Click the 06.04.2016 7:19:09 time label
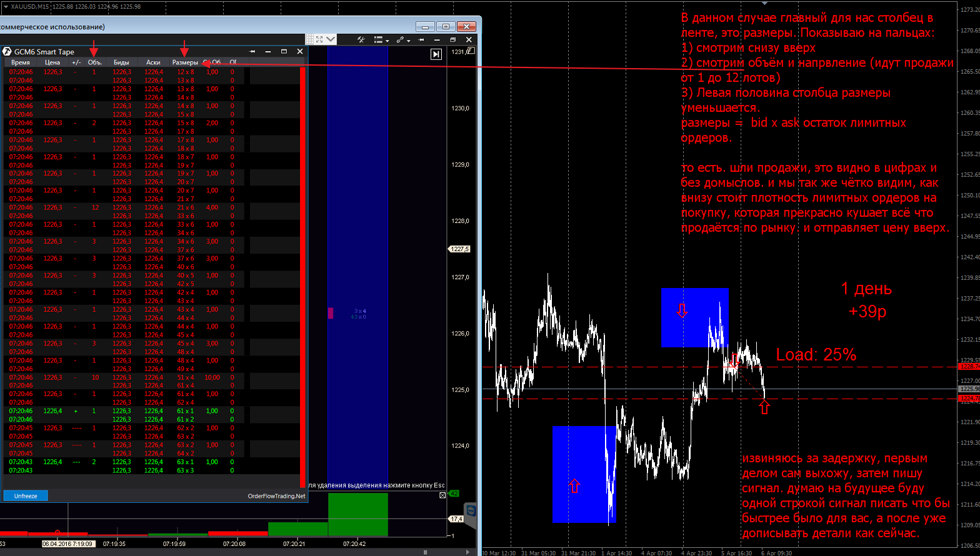Image resolution: width=980 pixels, height=556 pixels. (x=68, y=544)
